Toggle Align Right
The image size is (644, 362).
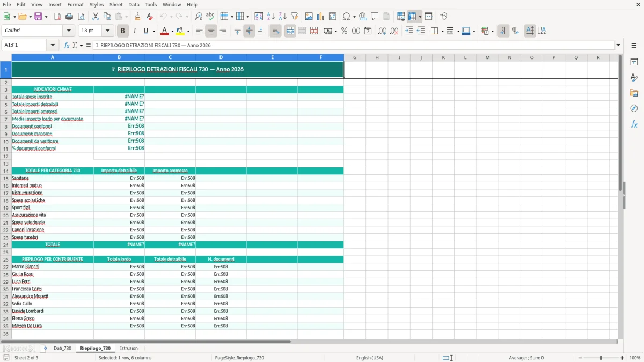click(223, 31)
